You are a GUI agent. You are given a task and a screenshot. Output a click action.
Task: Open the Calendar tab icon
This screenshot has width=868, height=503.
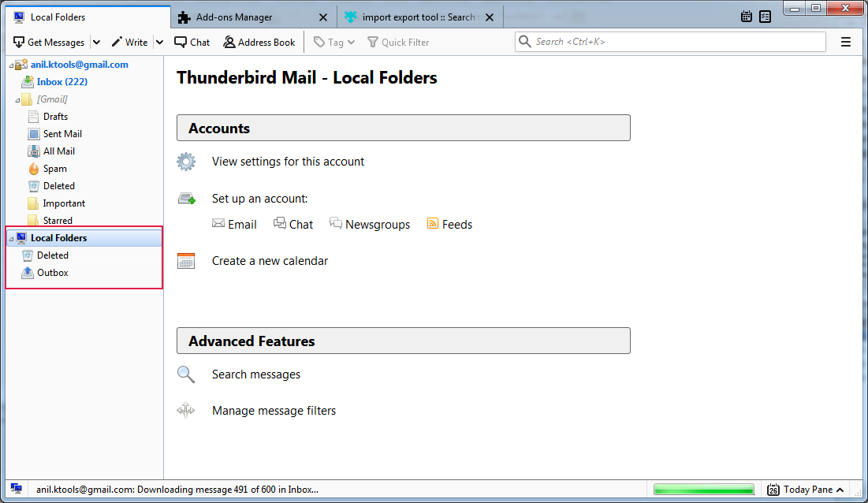(747, 17)
